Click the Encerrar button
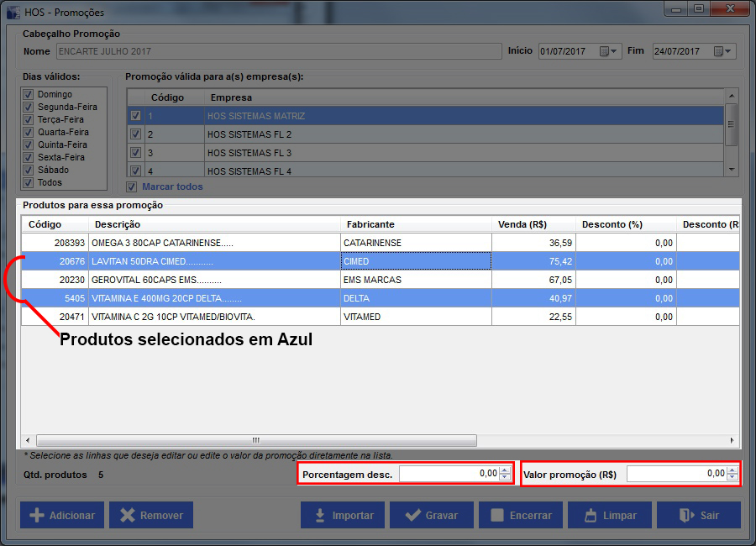Viewport: 756px width, 546px height. pyautogui.click(x=521, y=515)
